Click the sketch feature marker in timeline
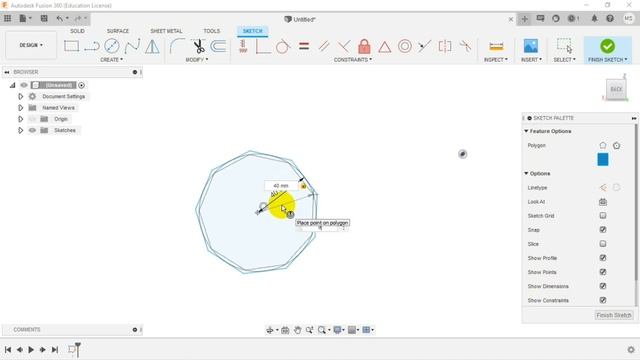 (x=72, y=349)
